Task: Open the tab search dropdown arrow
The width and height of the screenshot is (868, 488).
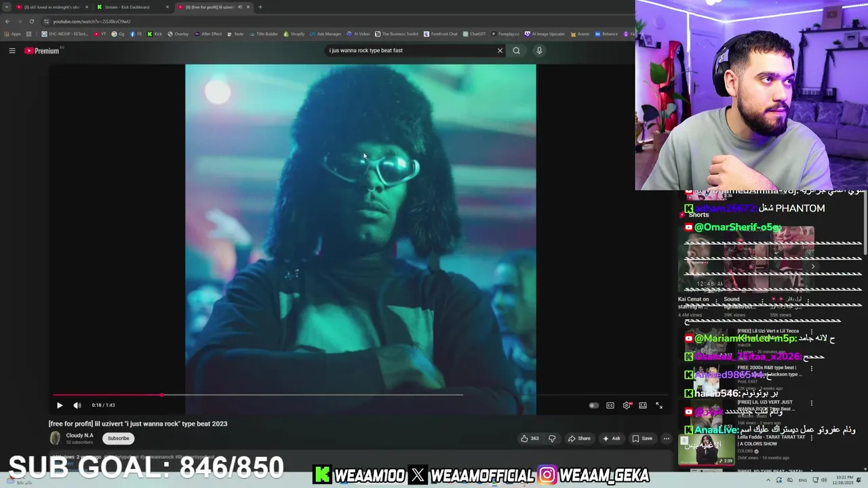Action: click(7, 7)
